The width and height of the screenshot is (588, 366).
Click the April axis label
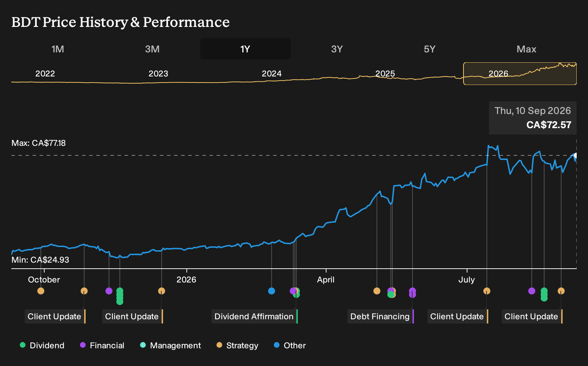(325, 280)
